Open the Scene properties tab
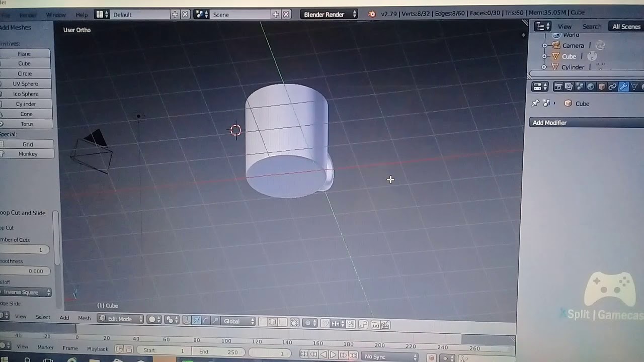Image resolution: width=644 pixels, height=362 pixels. pyautogui.click(x=580, y=87)
